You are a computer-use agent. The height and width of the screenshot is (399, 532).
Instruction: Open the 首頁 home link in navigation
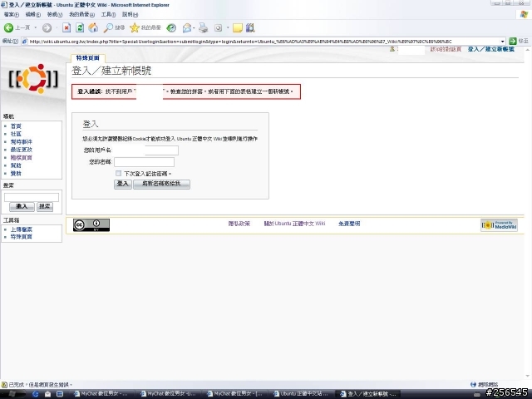[16, 126]
